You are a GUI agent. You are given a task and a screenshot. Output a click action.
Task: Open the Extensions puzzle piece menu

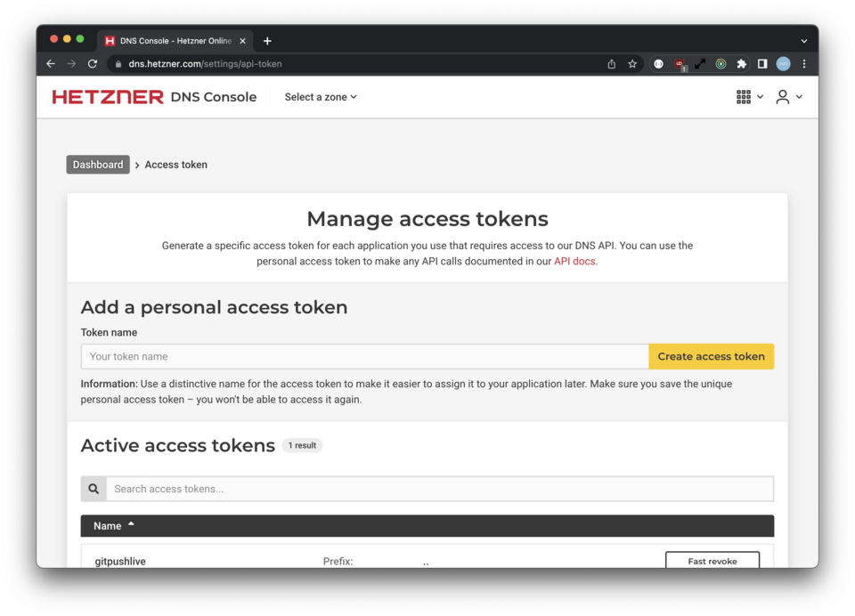click(742, 64)
